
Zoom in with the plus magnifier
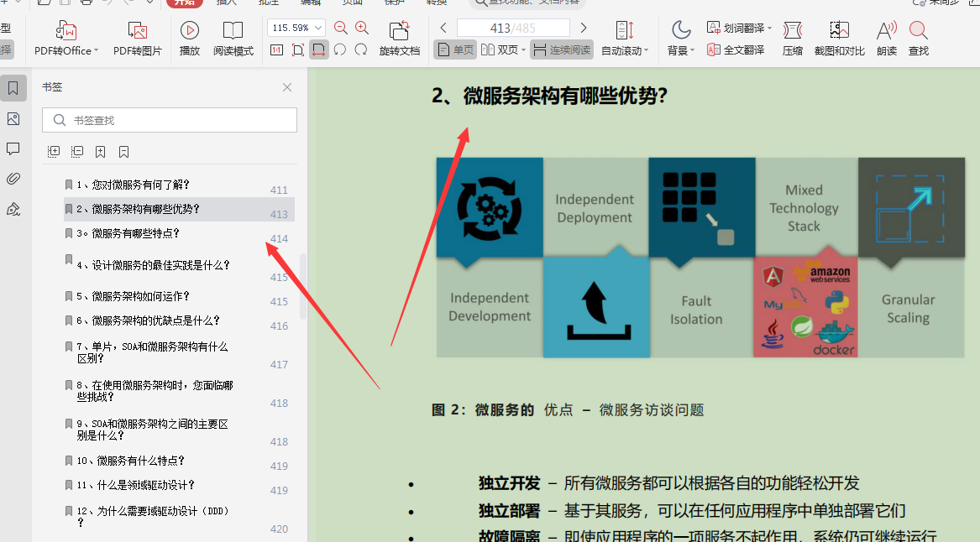(x=362, y=28)
